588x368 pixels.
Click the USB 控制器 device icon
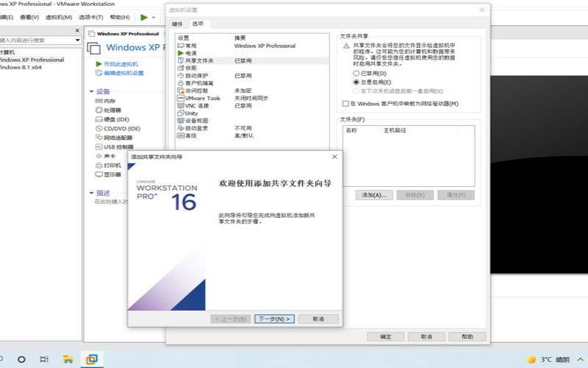click(98, 146)
